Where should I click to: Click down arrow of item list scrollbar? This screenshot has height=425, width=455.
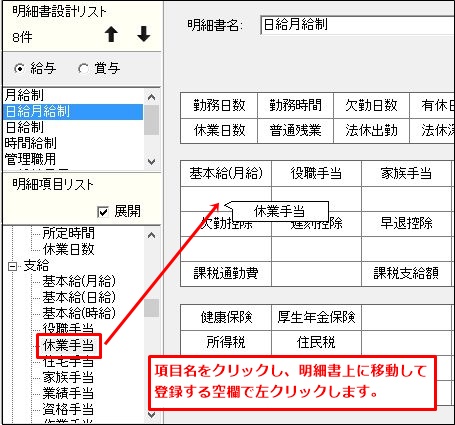pos(151,415)
